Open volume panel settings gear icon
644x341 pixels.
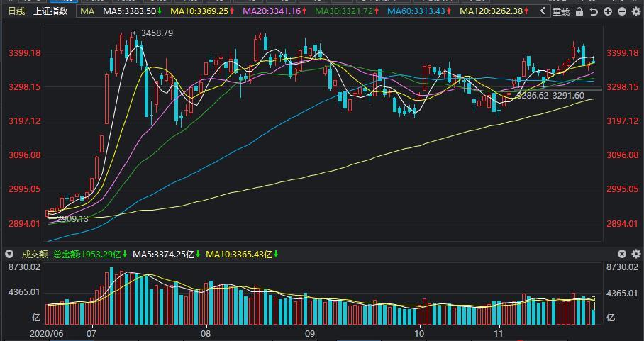pyautogui.click(x=636, y=254)
